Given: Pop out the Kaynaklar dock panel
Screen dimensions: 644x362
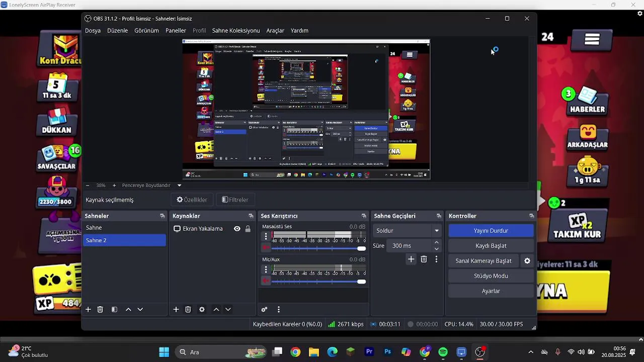Looking at the screenshot, I should pyautogui.click(x=251, y=216).
